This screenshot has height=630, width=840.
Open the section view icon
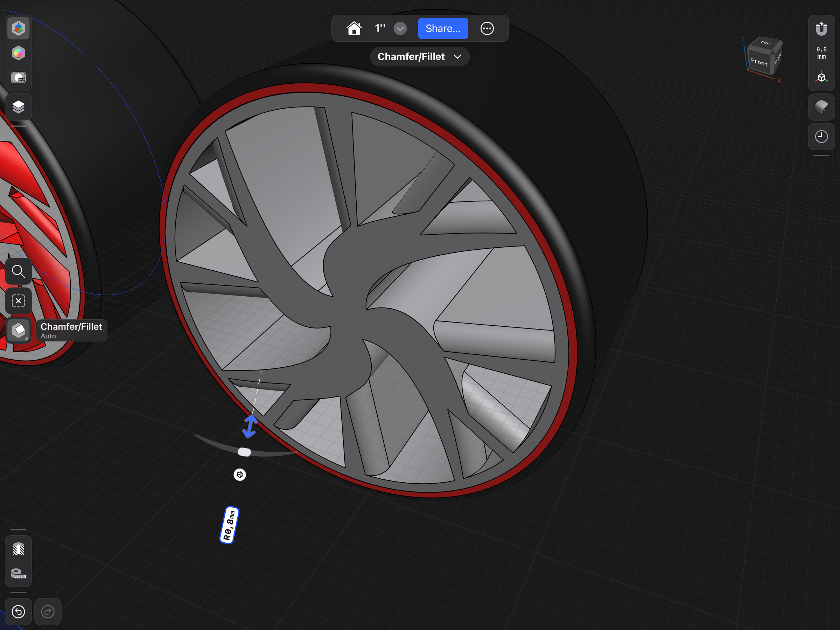tap(18, 549)
